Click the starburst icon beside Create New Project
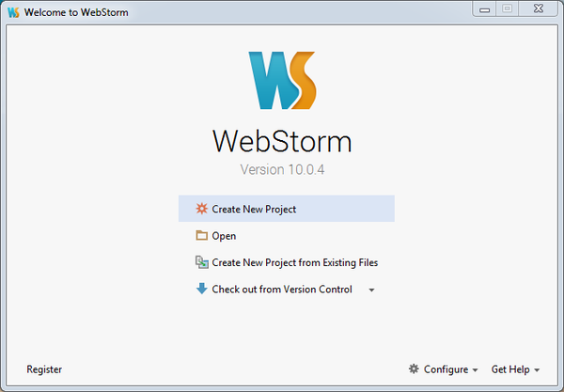Viewport: 564px width, 392px height. click(201, 209)
